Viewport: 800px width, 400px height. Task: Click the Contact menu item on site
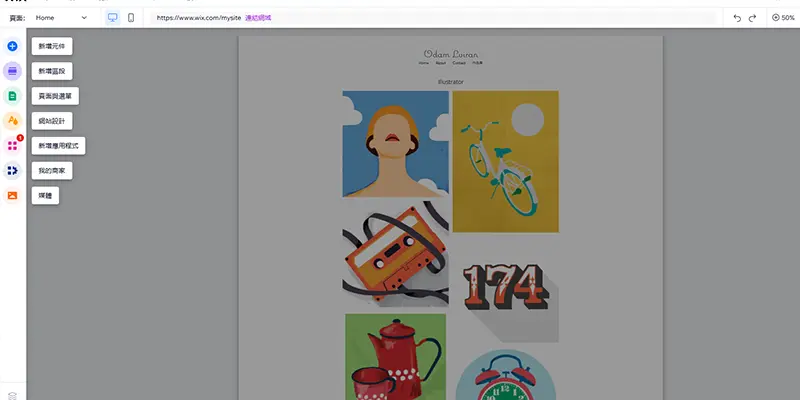pyautogui.click(x=459, y=63)
